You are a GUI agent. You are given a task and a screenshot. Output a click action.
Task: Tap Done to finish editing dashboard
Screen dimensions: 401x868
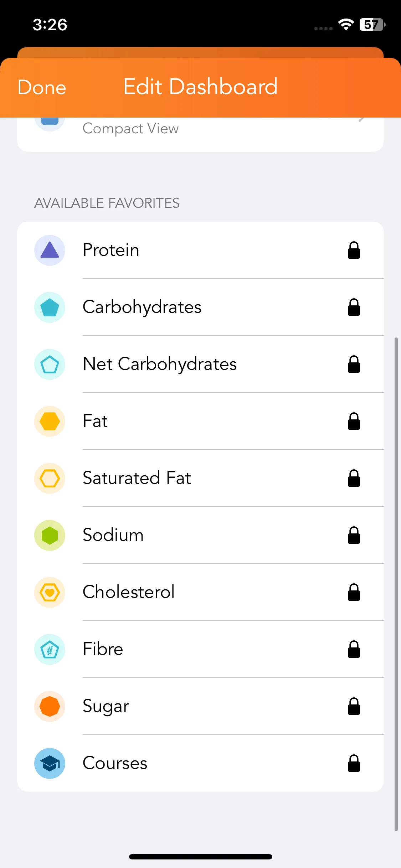tap(42, 87)
